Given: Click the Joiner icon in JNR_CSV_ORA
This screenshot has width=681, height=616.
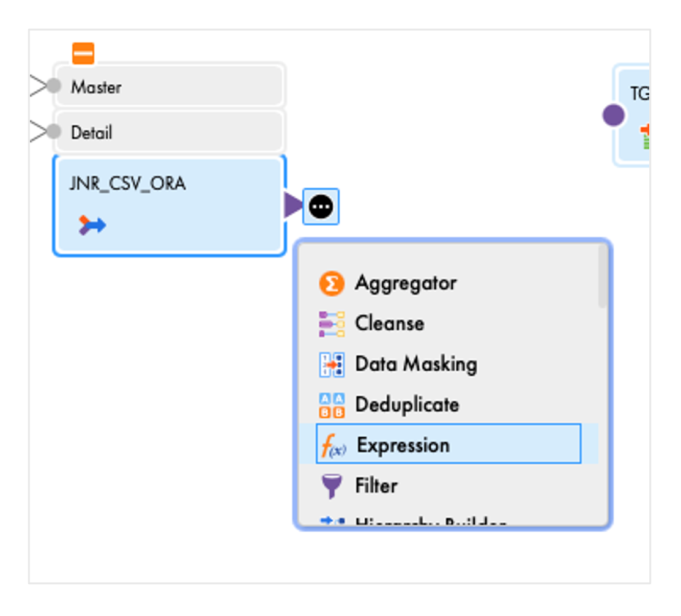Looking at the screenshot, I should click(x=92, y=225).
